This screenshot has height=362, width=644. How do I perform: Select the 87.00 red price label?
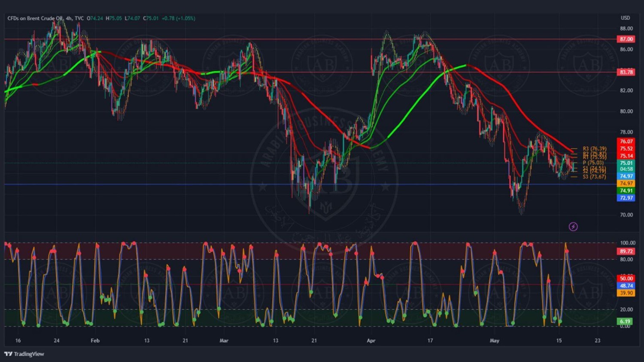coord(626,39)
